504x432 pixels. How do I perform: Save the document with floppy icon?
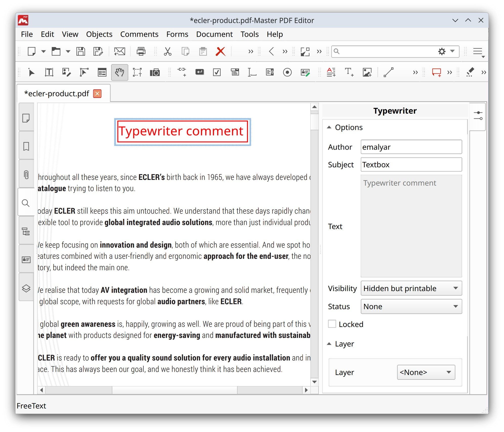pos(81,51)
